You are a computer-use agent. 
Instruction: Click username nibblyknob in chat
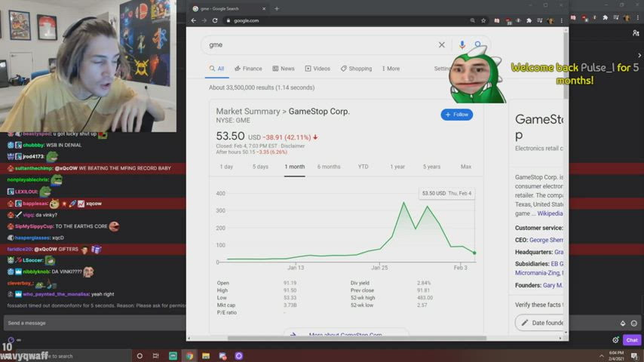pos(36,271)
